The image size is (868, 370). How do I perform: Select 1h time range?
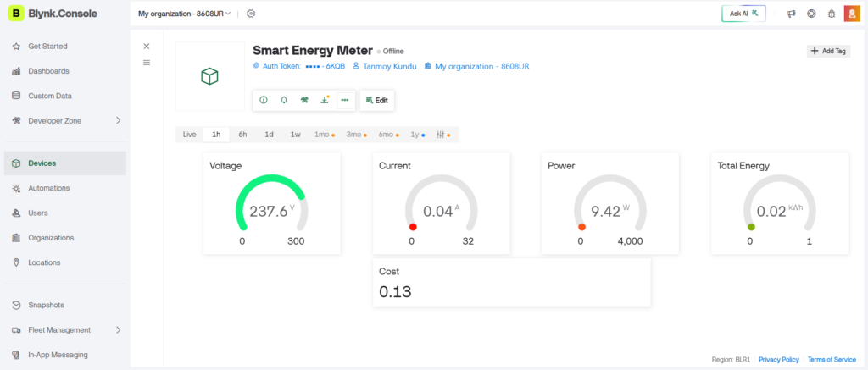(x=216, y=135)
